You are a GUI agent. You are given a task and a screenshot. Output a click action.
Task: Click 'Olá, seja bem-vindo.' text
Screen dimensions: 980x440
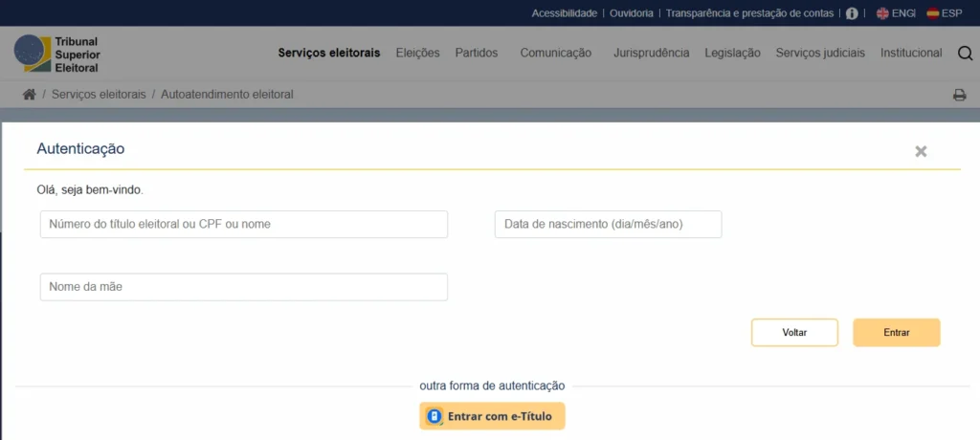pos(90,190)
